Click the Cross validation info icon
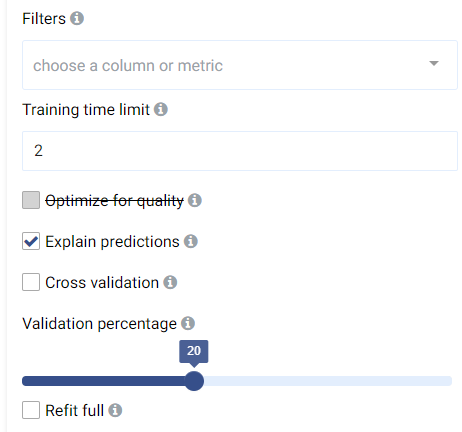Screen dimensions: 462x432 [170, 282]
